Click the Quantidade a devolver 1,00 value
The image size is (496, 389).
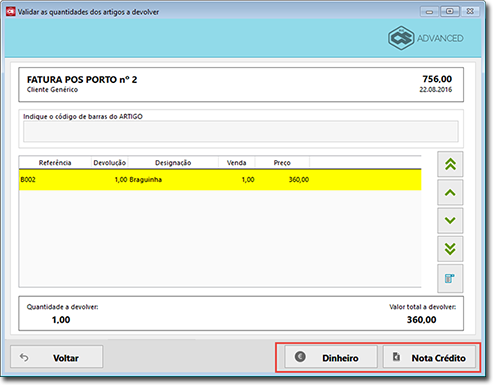pyautogui.click(x=61, y=320)
